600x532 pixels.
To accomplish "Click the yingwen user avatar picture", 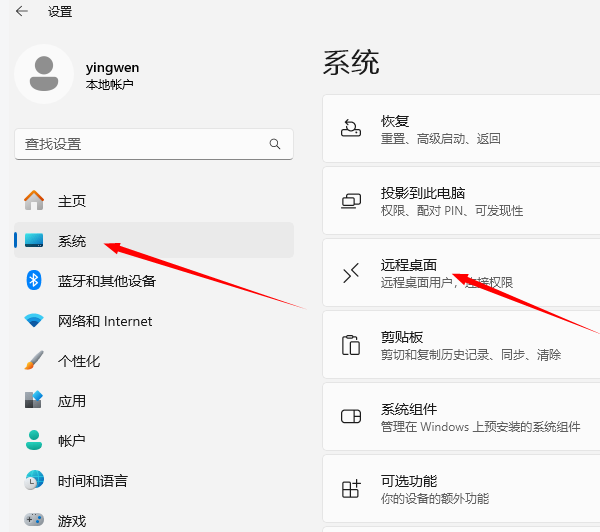I will (44, 74).
